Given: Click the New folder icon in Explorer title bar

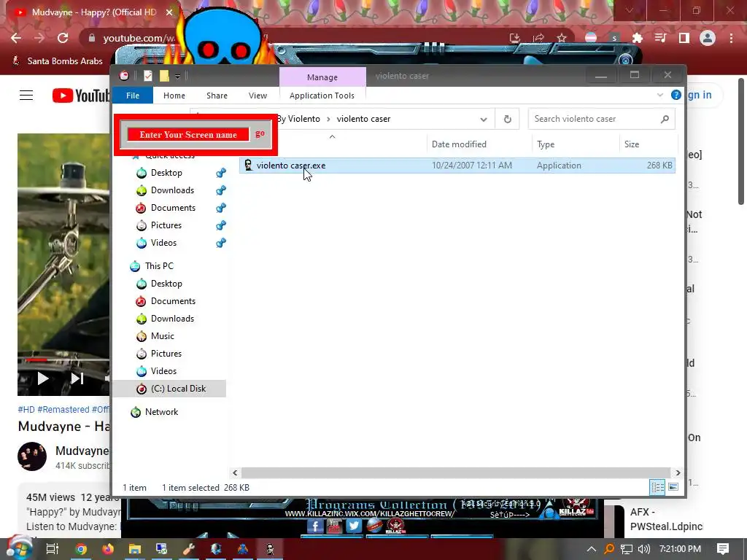Looking at the screenshot, I should [164, 76].
